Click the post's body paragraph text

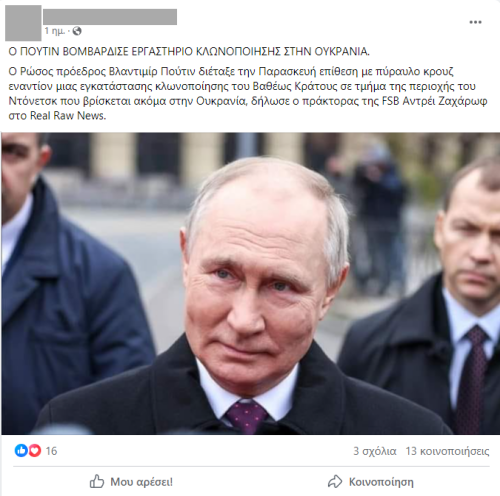pyautogui.click(x=248, y=93)
